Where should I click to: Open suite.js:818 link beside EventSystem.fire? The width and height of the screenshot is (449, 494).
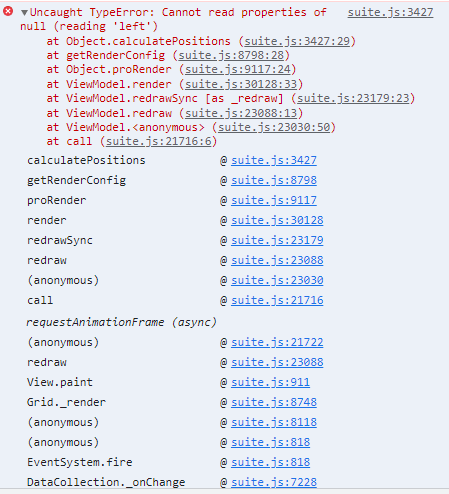click(x=270, y=463)
